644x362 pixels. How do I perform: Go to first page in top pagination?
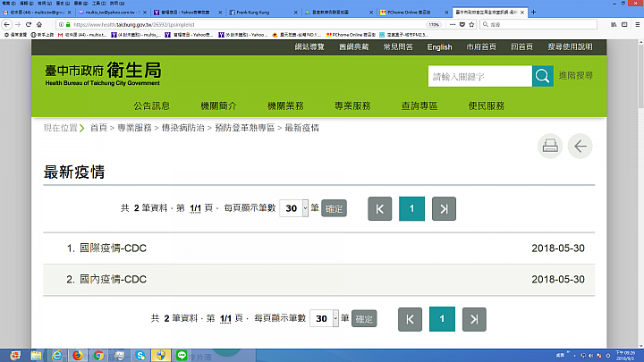(x=380, y=208)
